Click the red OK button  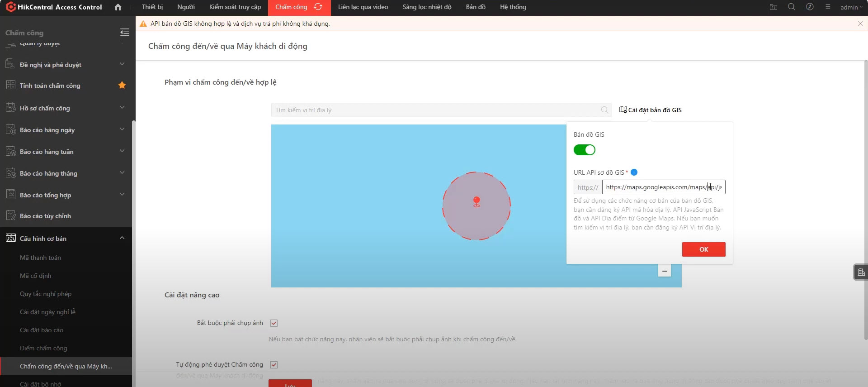pyautogui.click(x=703, y=249)
